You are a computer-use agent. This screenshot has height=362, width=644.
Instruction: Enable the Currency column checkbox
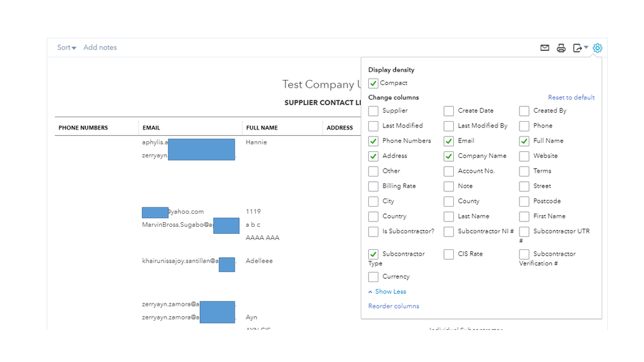373,277
